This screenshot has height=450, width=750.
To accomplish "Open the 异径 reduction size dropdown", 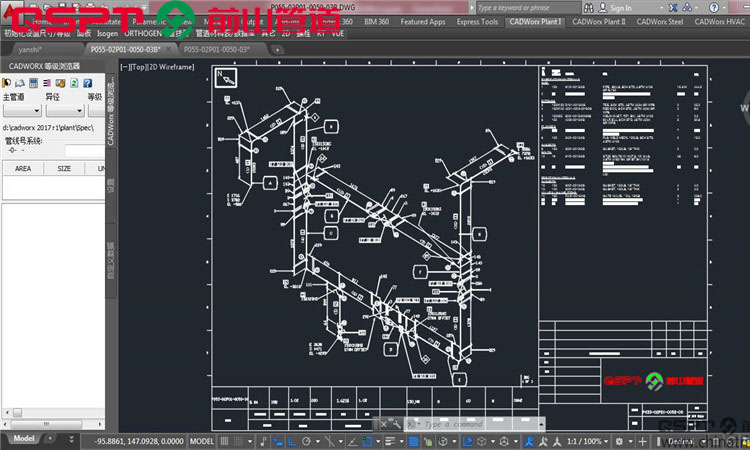I will [x=65, y=110].
